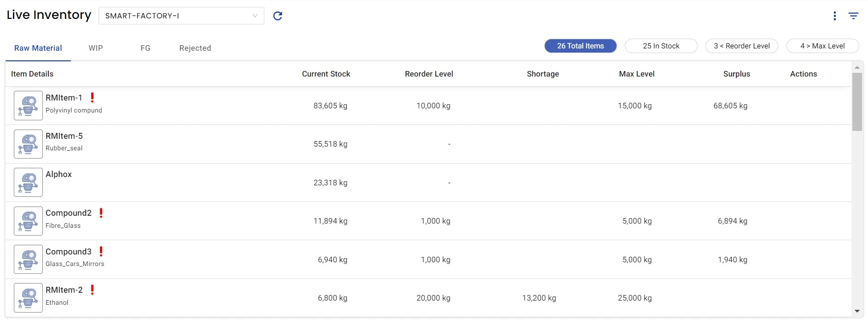
Task: Select the RMItem-5 item name
Action: pyautogui.click(x=64, y=136)
